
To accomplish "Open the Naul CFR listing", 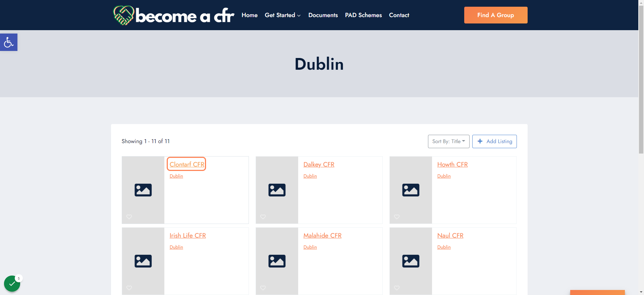I will point(450,235).
